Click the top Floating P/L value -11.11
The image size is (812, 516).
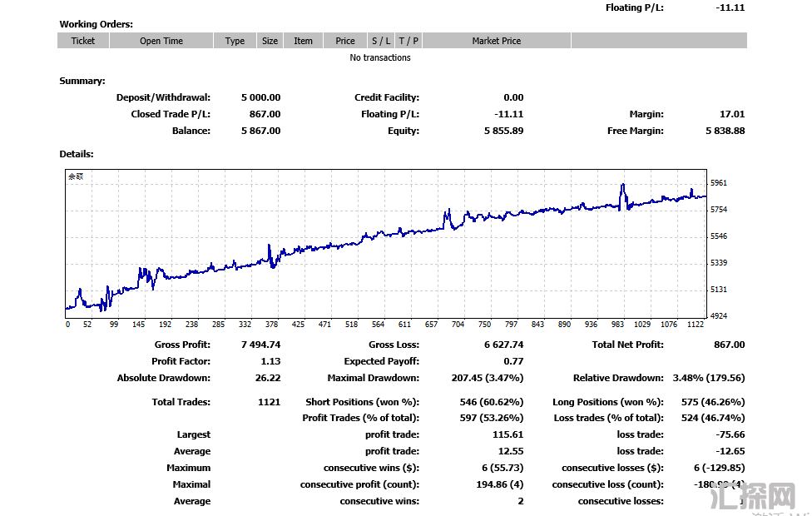(x=730, y=7)
